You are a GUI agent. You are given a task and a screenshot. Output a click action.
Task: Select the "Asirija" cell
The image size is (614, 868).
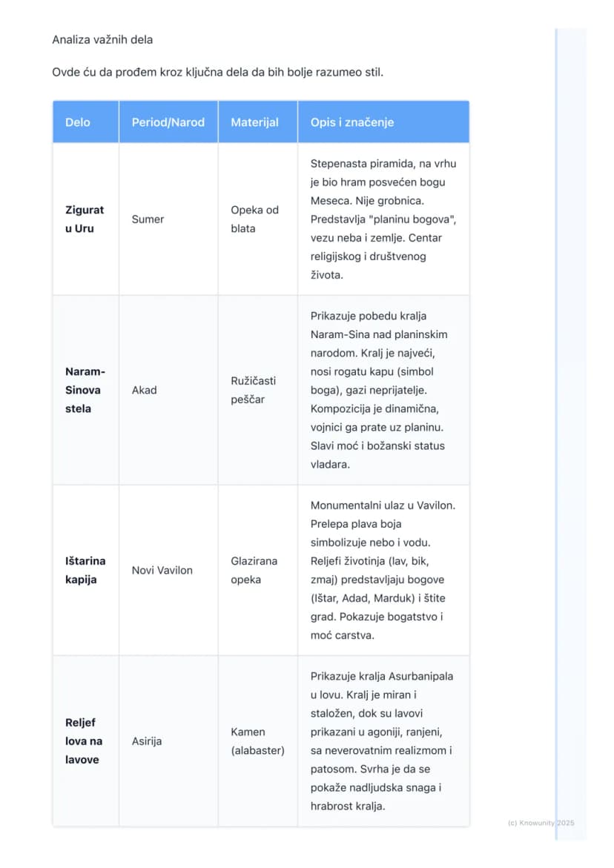point(168,741)
